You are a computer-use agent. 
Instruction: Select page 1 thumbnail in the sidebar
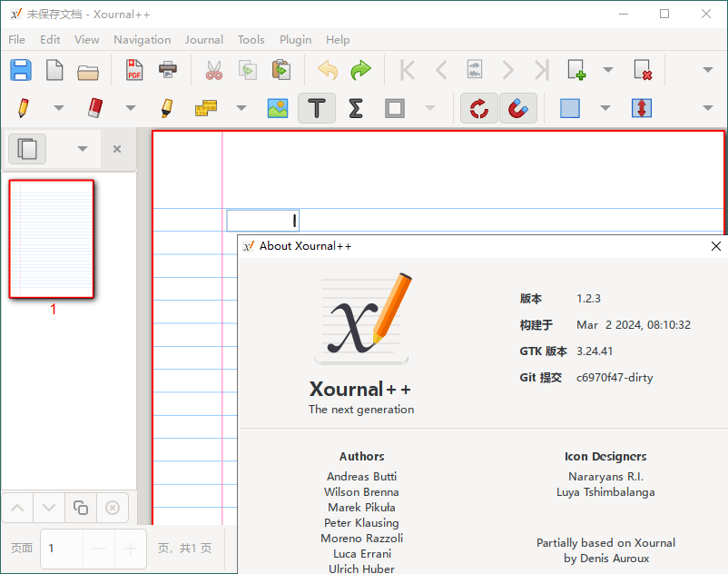point(51,238)
